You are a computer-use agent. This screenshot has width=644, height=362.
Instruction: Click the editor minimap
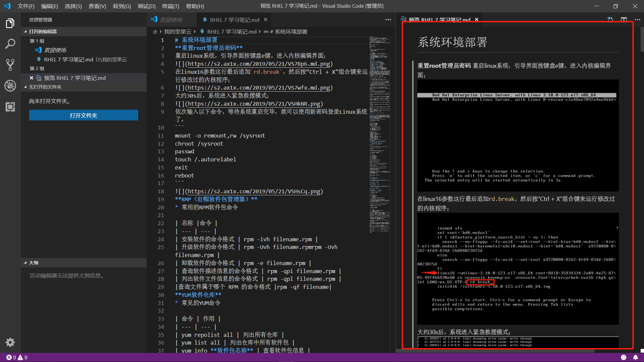coord(380,134)
